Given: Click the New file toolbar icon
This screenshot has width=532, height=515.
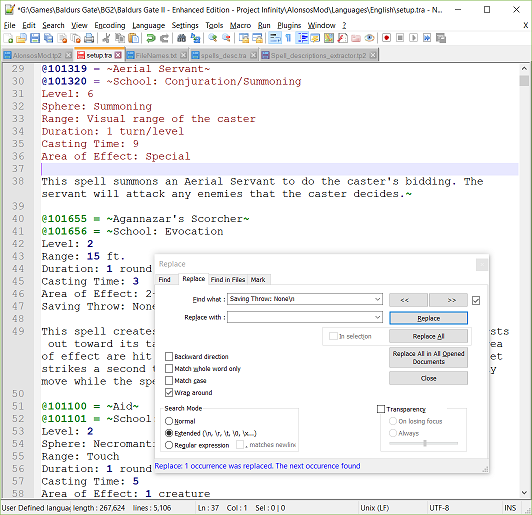Looking at the screenshot, I should pos(8,38).
